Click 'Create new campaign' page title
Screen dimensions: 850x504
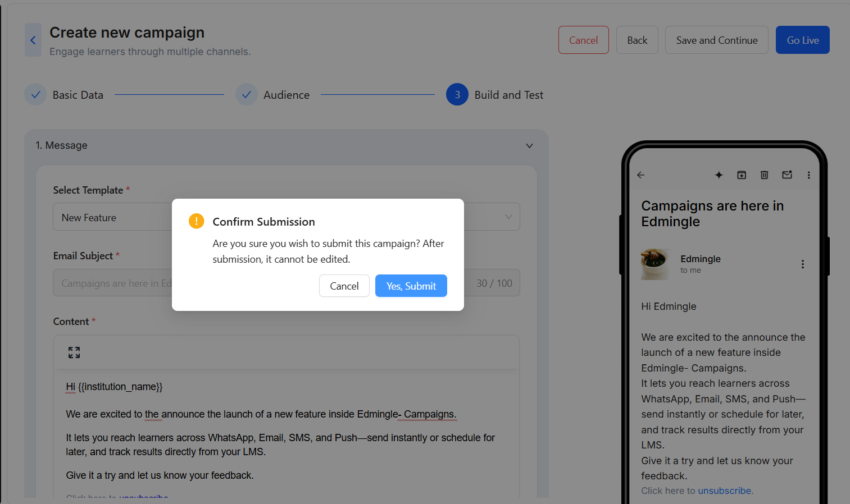pyautogui.click(x=127, y=33)
